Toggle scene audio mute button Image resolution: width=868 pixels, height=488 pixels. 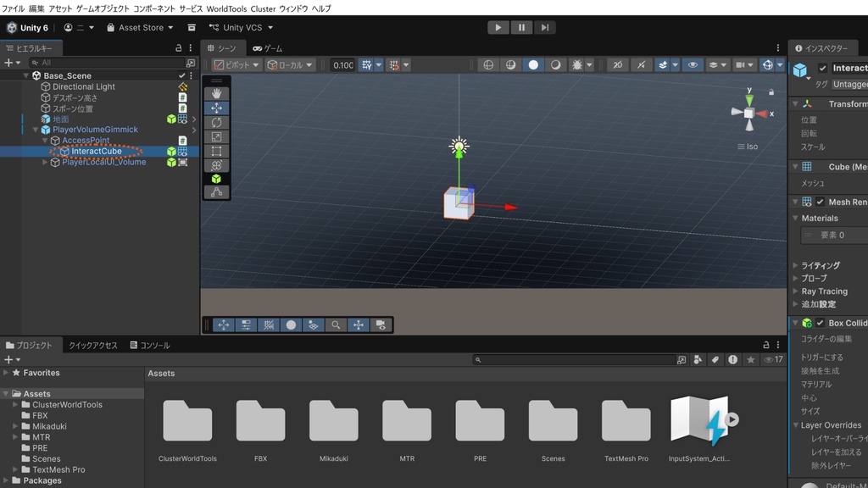tap(641, 64)
